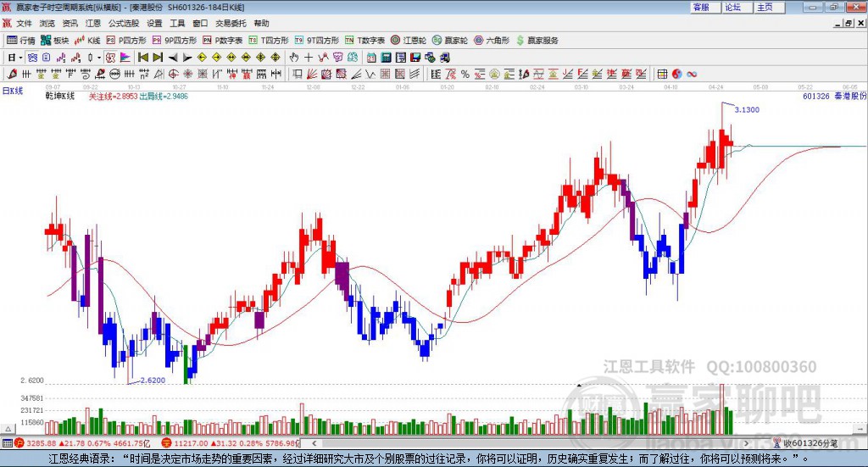Jump to first bar with the skip-to-start icon
The width and height of the screenshot is (868, 467).
142,58
